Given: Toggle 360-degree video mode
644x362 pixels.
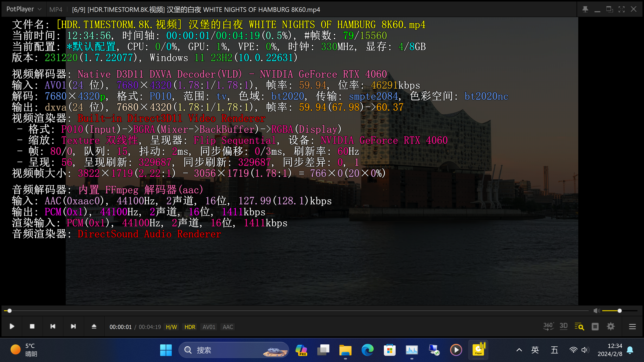Looking at the screenshot, I should point(548,326).
